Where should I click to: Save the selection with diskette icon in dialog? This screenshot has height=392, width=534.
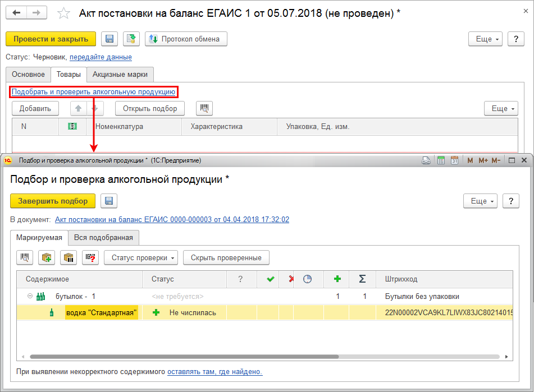tap(109, 201)
